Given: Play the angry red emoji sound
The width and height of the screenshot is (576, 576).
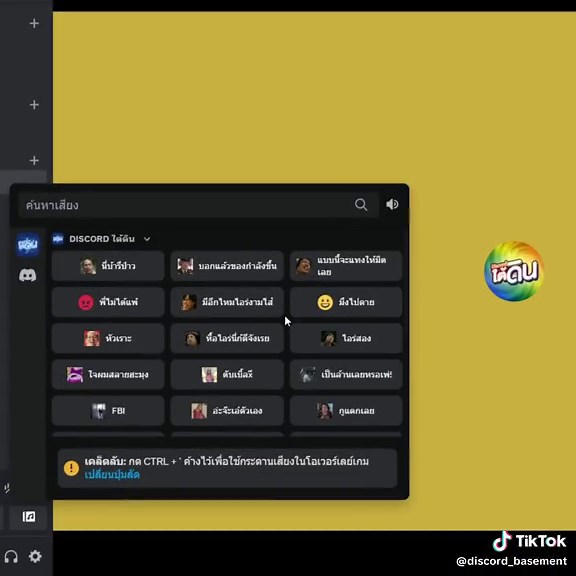Looking at the screenshot, I should pyautogui.click(x=108, y=302).
